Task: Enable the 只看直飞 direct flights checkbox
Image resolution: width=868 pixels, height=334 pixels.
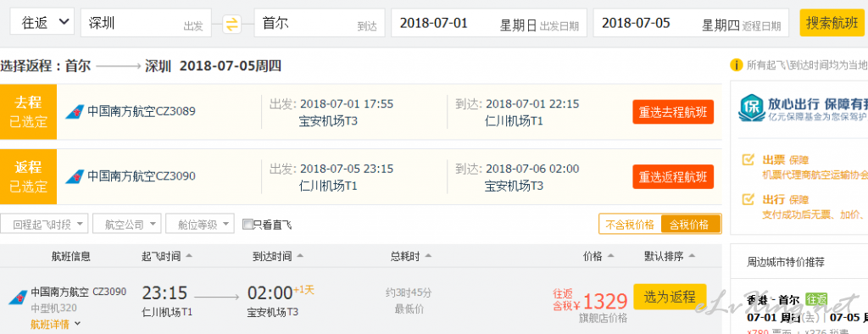Action: [x=248, y=225]
